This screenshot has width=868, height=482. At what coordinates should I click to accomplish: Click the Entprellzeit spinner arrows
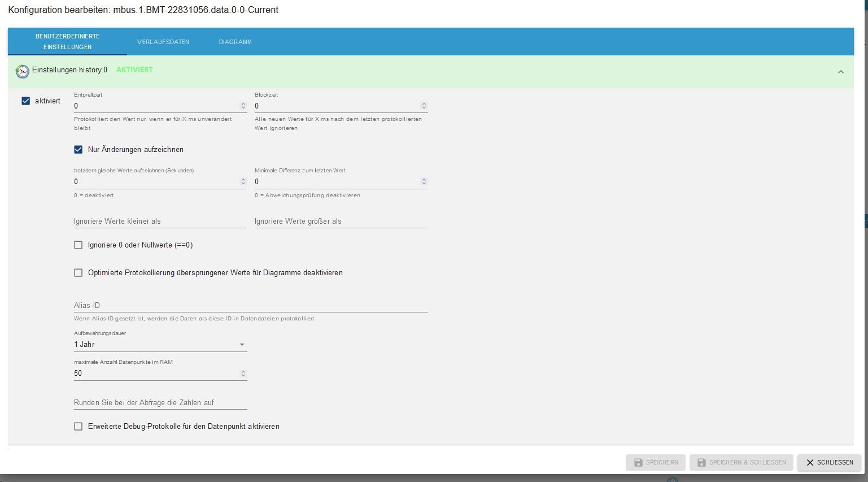click(x=243, y=106)
